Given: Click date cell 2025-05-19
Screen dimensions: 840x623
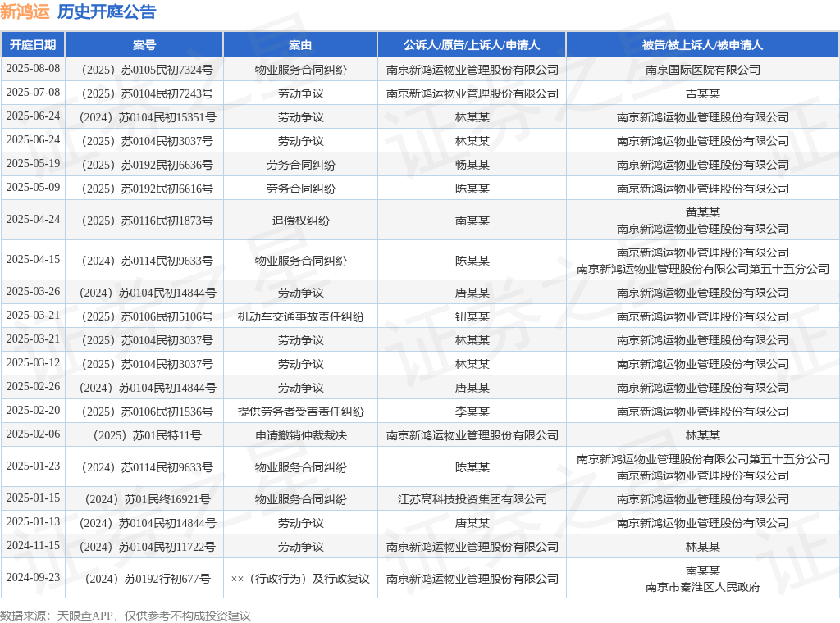Looking at the screenshot, I should (x=33, y=164).
